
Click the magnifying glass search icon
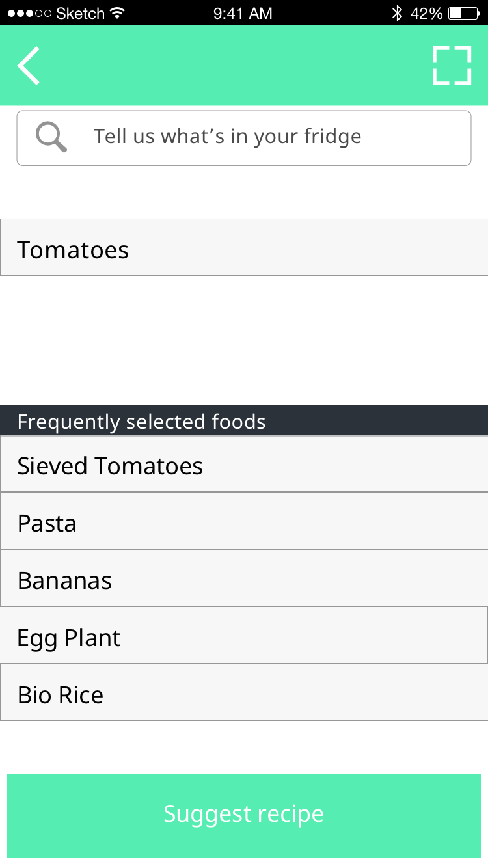(51, 137)
